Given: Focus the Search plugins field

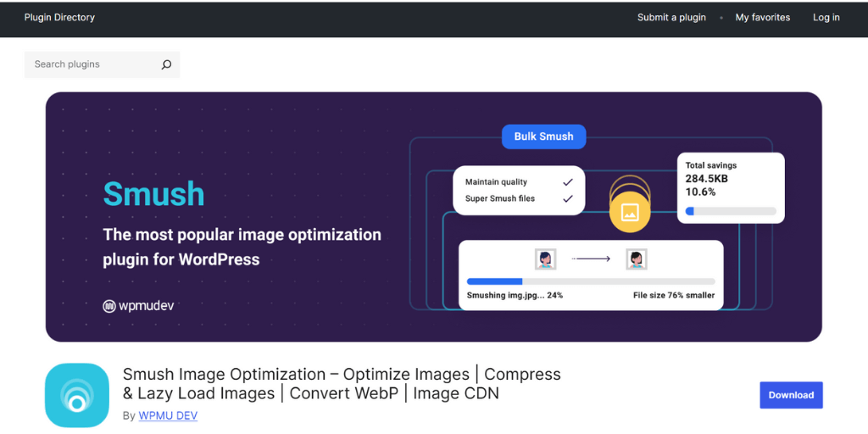Looking at the screenshot, I should pos(102,64).
